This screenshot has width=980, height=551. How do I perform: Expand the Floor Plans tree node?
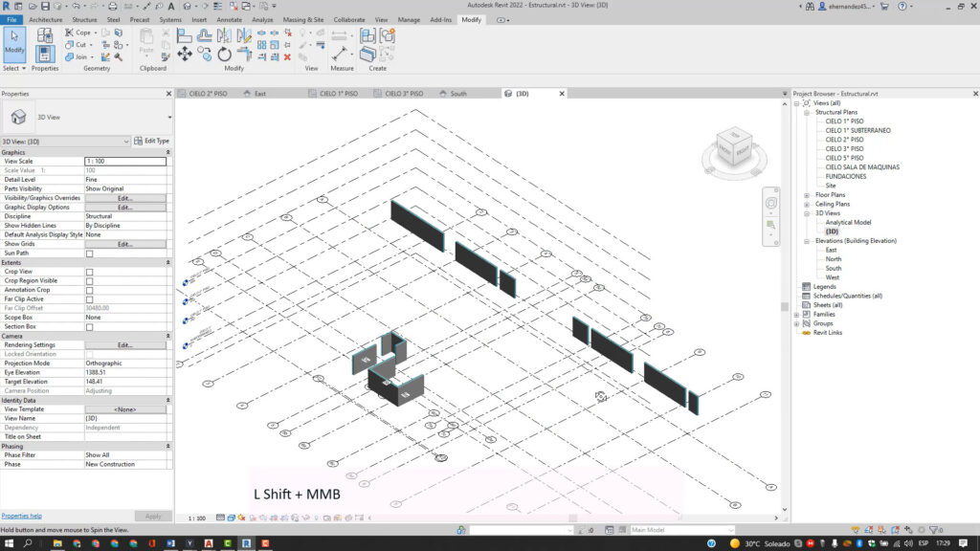pyautogui.click(x=807, y=195)
